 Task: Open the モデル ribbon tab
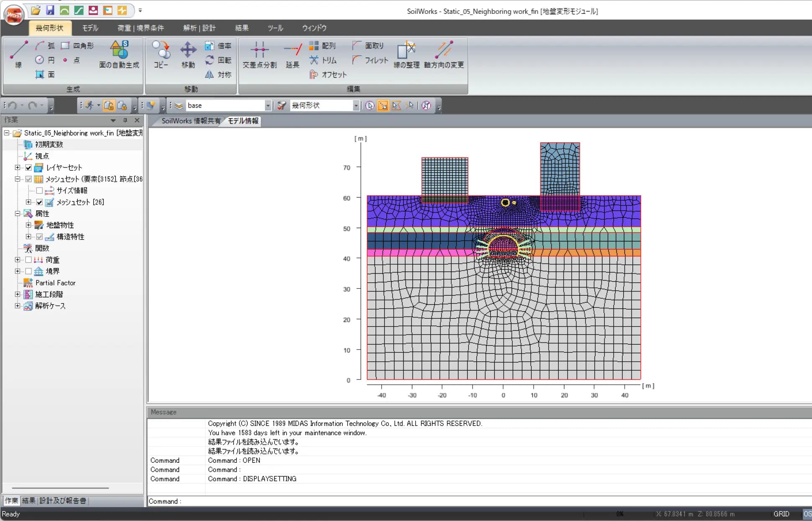click(x=90, y=28)
